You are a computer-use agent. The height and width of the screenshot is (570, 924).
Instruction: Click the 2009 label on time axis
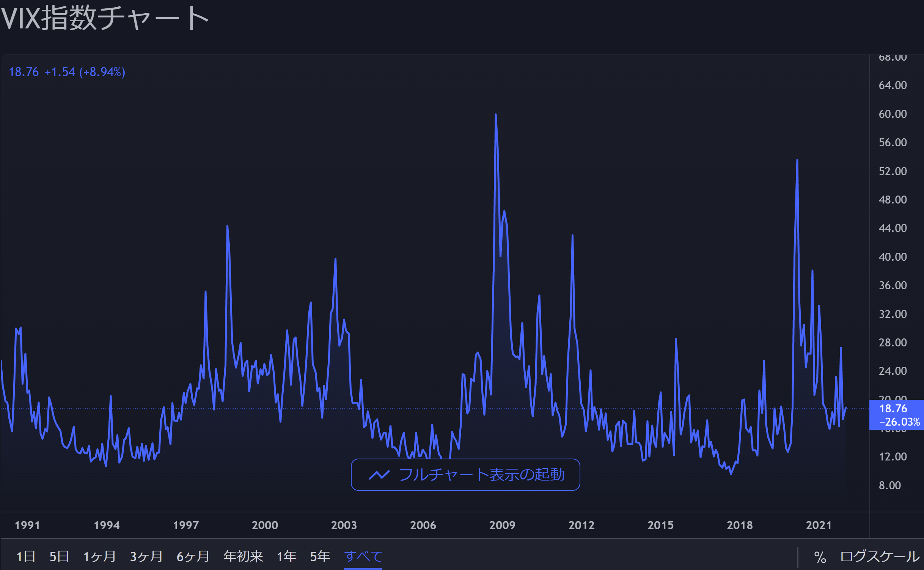(x=502, y=525)
